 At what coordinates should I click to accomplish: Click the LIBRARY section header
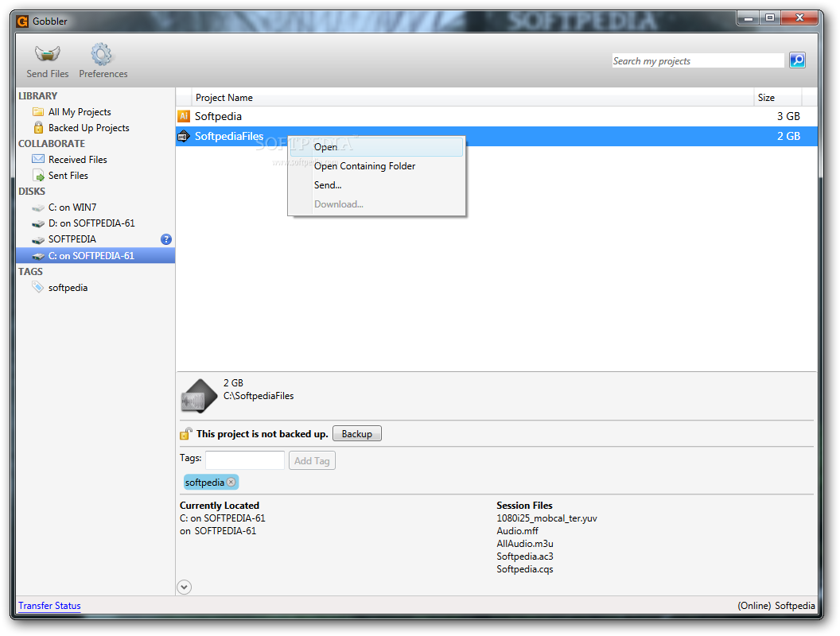coord(37,96)
